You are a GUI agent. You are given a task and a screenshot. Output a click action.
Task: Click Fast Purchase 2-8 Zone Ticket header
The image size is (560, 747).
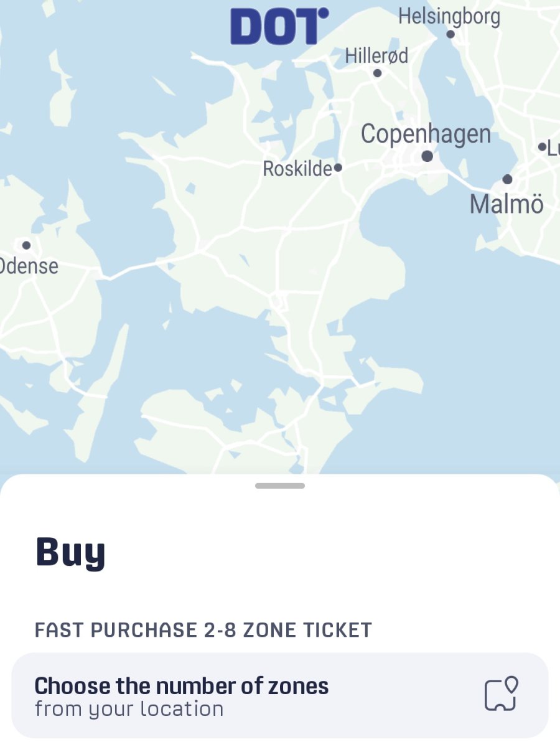click(x=203, y=630)
